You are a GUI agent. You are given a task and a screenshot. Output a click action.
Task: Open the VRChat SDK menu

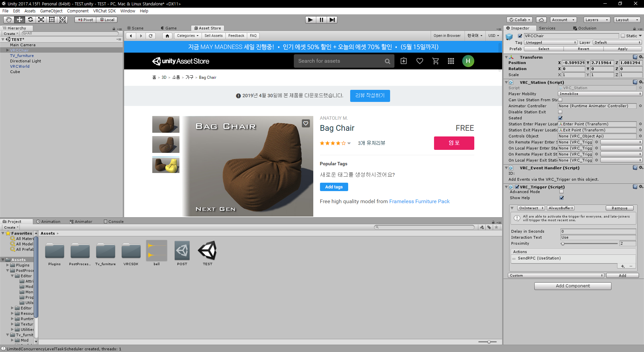click(104, 11)
